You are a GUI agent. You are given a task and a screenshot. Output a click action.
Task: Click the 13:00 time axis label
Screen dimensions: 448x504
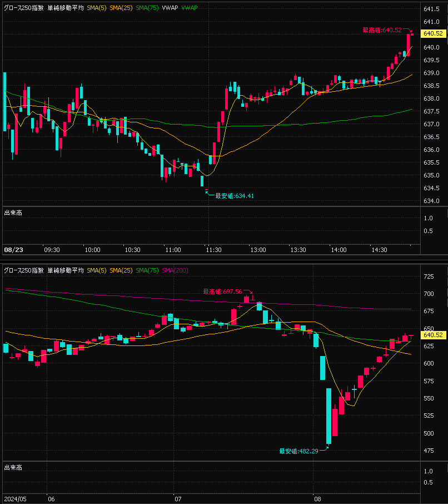pos(258,250)
